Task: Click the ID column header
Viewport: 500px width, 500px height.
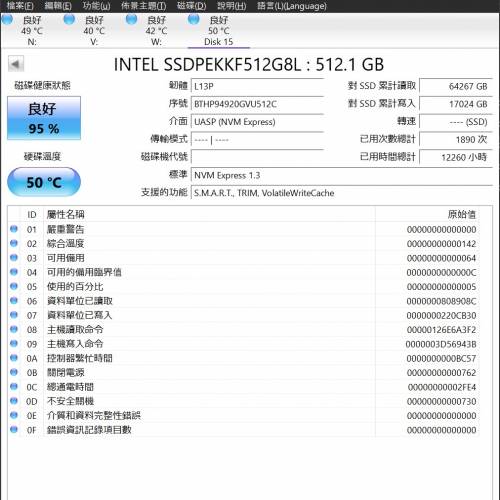Action: click(32, 215)
